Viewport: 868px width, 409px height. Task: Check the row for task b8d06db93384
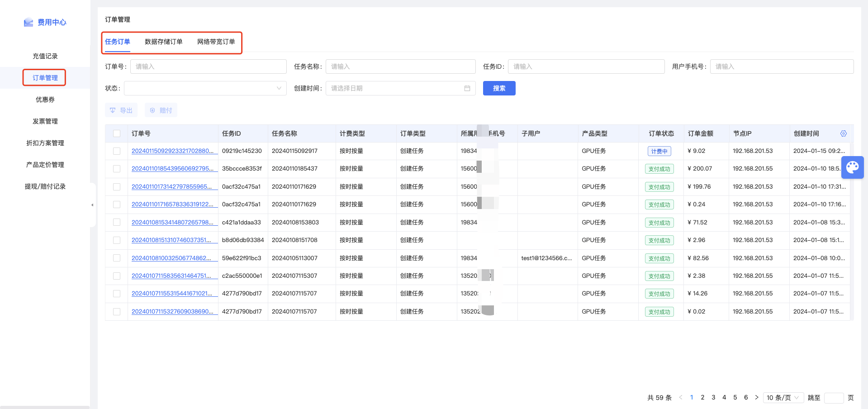117,240
